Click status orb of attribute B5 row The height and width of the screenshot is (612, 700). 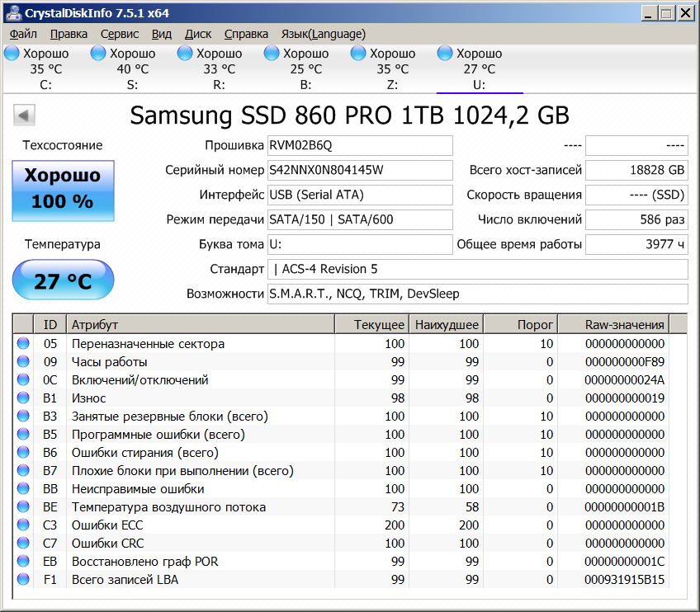(x=23, y=434)
